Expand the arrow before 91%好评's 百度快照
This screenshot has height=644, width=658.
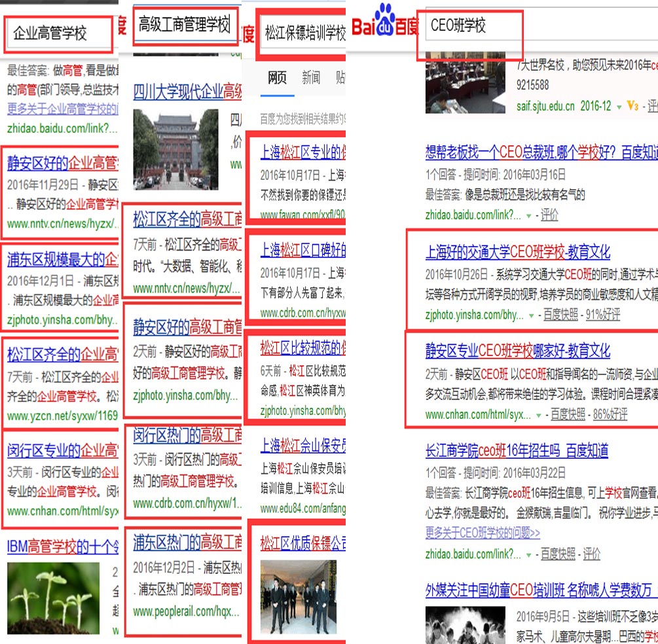coord(531,315)
